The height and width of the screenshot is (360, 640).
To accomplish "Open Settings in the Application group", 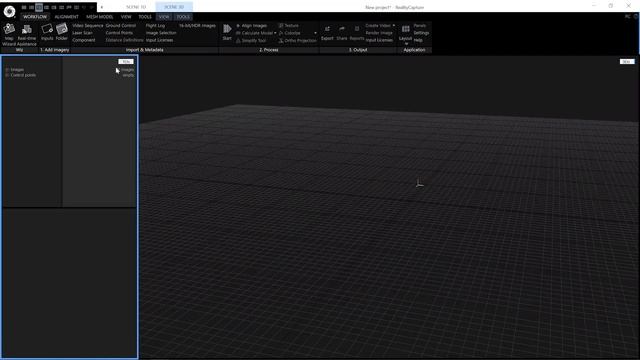I will point(421,33).
